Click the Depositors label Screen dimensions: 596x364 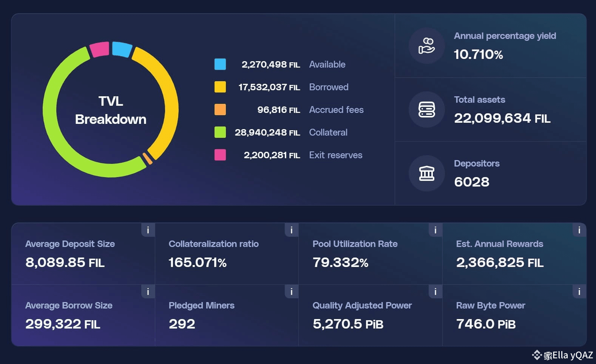(477, 163)
